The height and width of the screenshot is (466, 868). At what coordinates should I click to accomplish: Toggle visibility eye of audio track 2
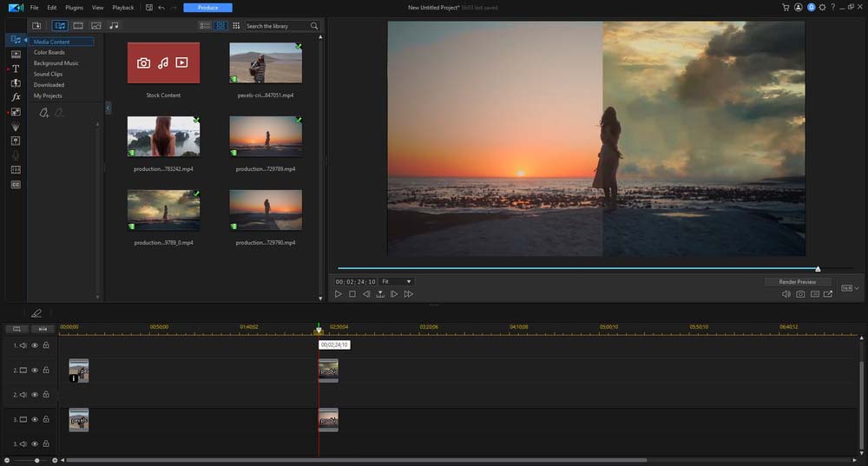[35, 395]
